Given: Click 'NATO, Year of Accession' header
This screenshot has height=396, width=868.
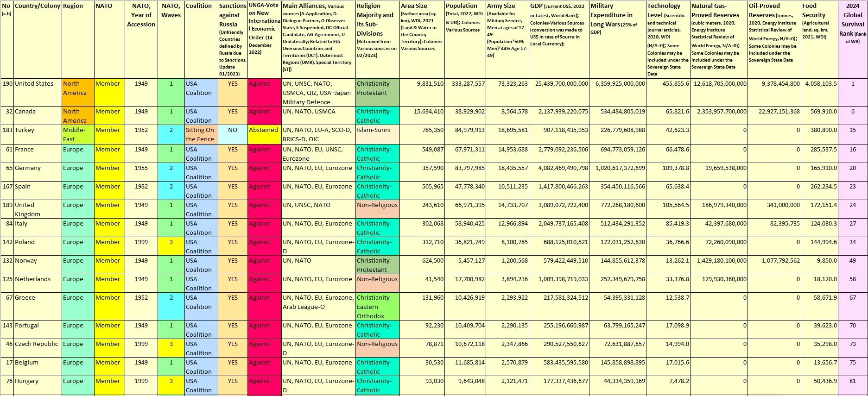Looking at the screenshot, I should click(141, 39).
